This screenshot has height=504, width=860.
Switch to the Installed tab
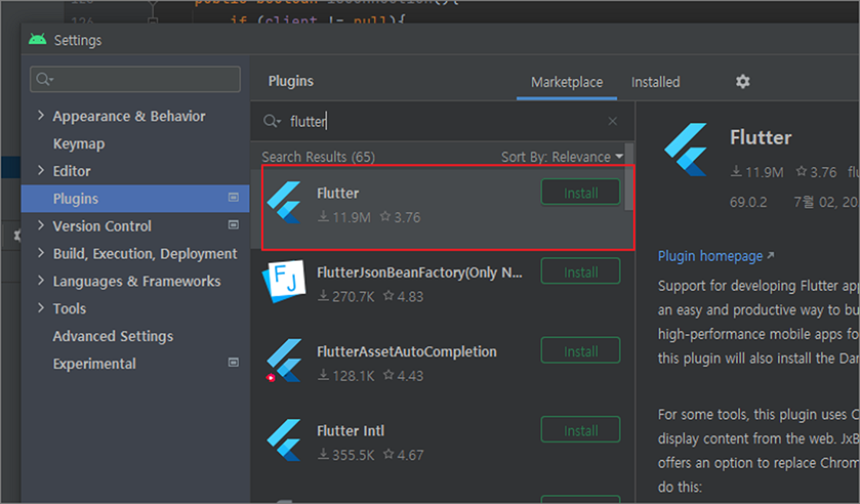(655, 82)
